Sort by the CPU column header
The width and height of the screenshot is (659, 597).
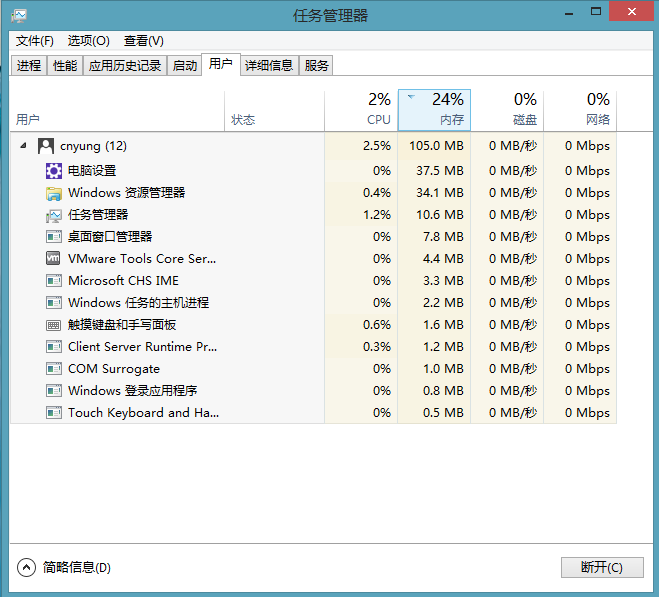pos(361,110)
